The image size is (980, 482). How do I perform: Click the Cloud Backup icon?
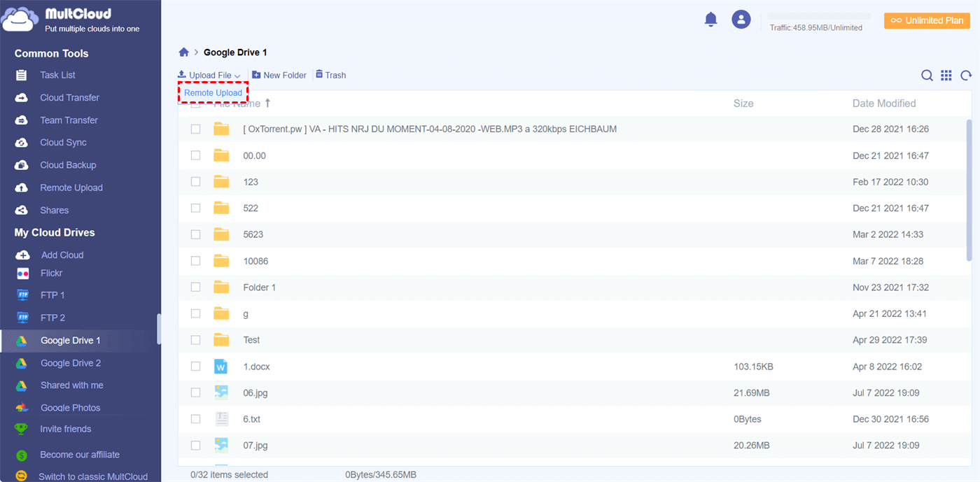point(22,165)
